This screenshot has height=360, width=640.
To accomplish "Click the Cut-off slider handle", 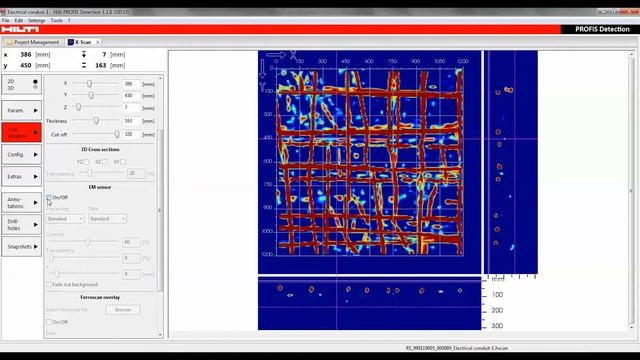I will coord(117,134).
